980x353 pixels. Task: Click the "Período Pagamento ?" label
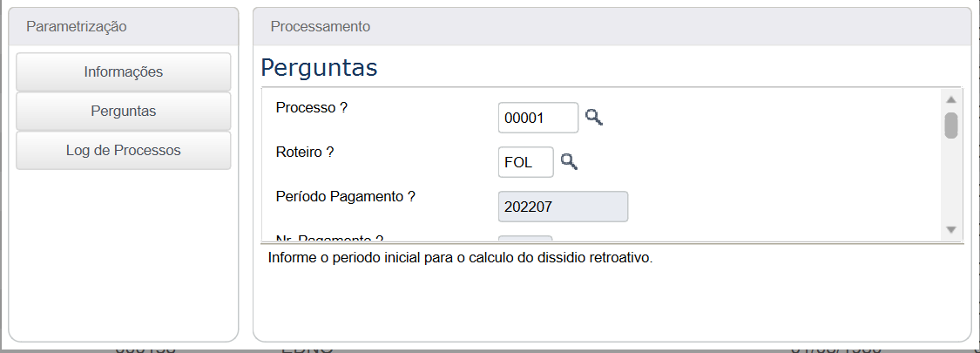[346, 196]
